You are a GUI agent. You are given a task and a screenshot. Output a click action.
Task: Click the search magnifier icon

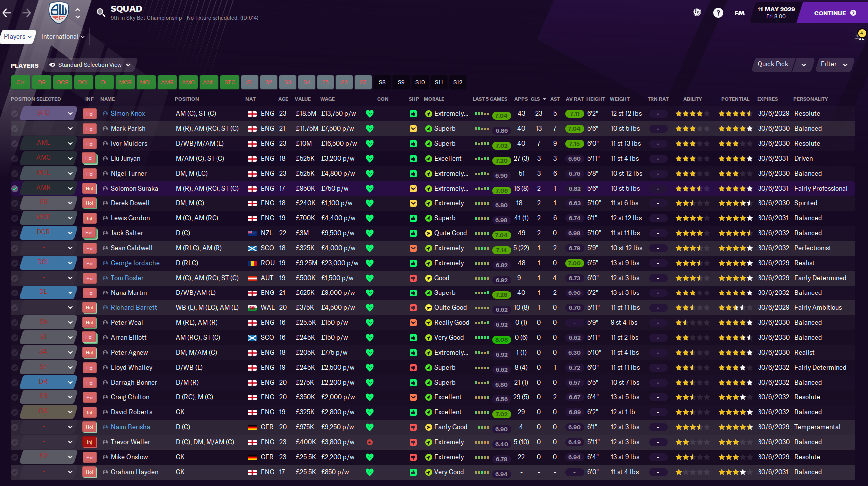(101, 13)
